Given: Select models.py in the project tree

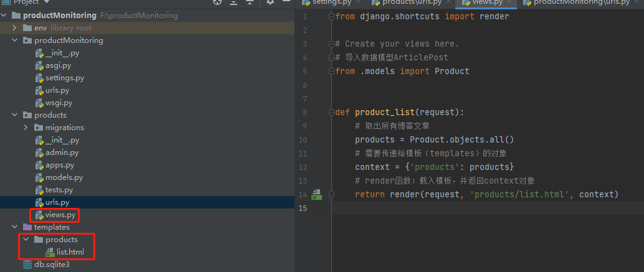Looking at the screenshot, I should point(64,177).
